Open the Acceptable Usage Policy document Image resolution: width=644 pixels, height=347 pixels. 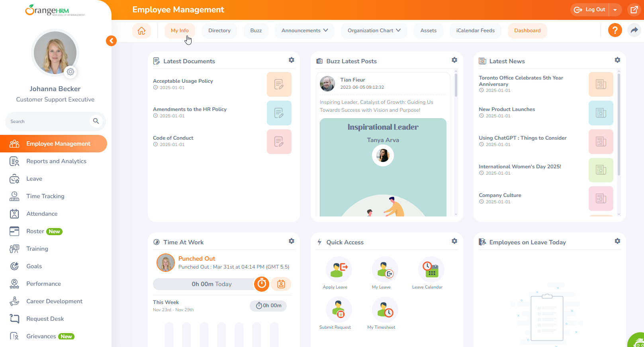(x=183, y=81)
